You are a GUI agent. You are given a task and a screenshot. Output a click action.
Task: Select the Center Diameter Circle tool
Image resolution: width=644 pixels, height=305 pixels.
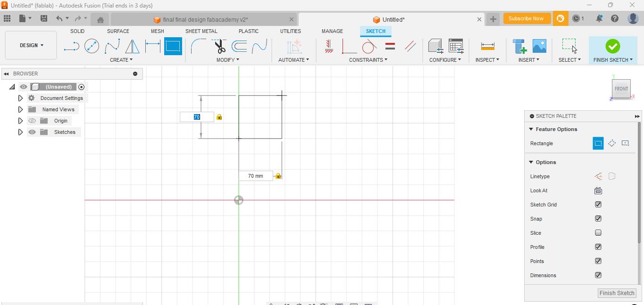click(92, 46)
